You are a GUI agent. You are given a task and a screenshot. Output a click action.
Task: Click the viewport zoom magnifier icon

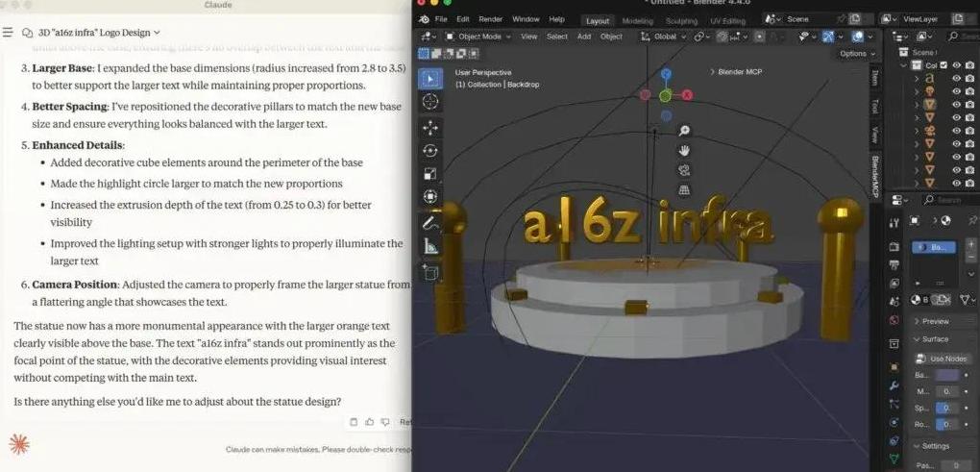684,131
